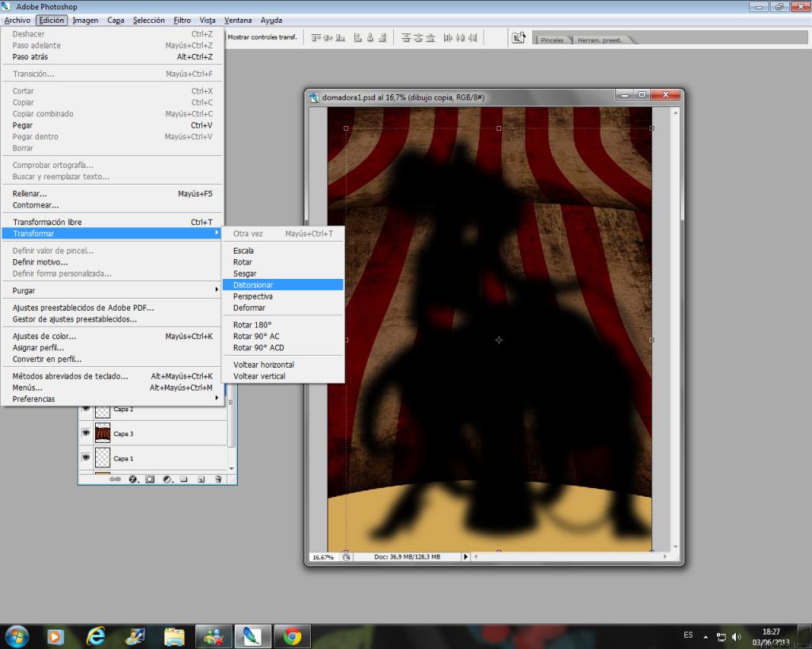This screenshot has width=812, height=649.
Task: Click the Layers panel scroll down arrow
Action: coord(232,468)
